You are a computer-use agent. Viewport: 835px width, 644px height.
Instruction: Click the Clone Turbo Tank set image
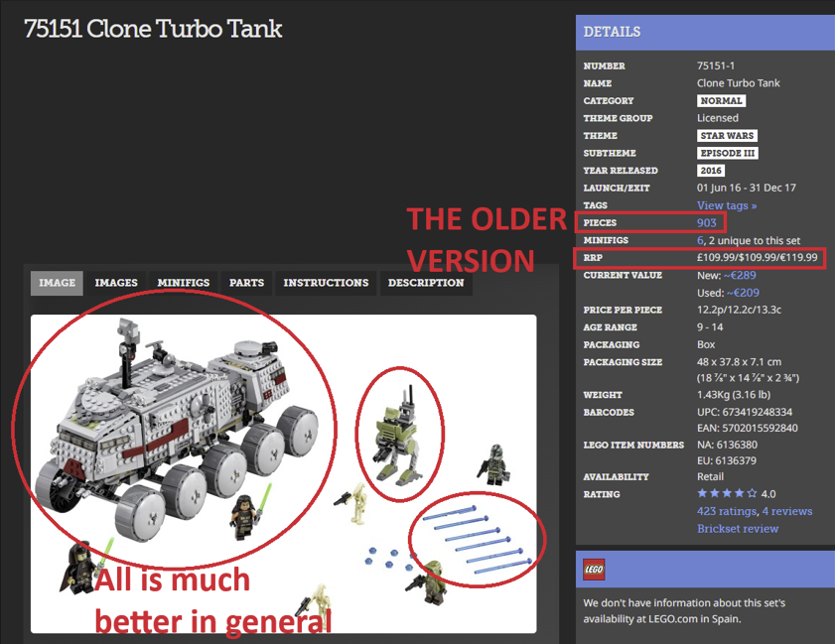(x=283, y=473)
